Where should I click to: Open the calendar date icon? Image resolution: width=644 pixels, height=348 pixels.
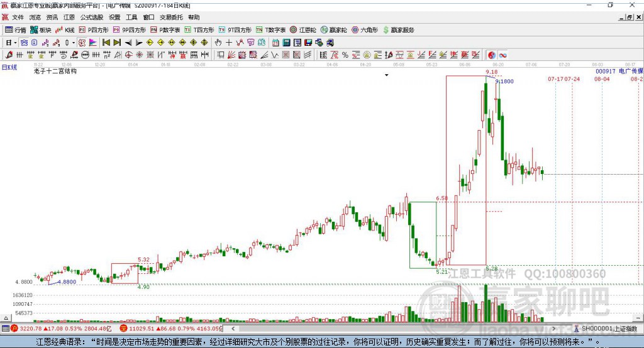(x=275, y=43)
